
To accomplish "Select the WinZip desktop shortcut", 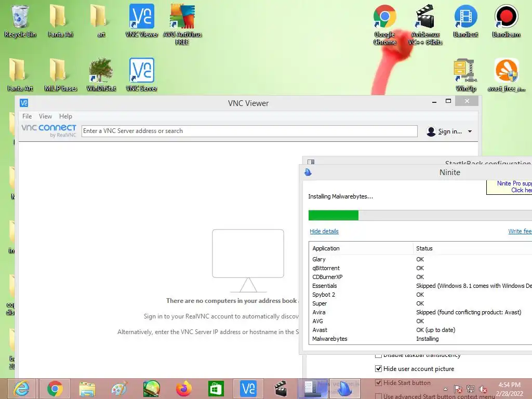I will [x=465, y=75].
